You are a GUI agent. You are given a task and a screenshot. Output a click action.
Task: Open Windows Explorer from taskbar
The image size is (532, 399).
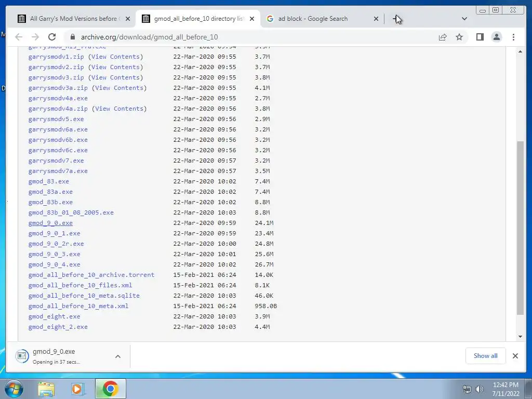46,389
